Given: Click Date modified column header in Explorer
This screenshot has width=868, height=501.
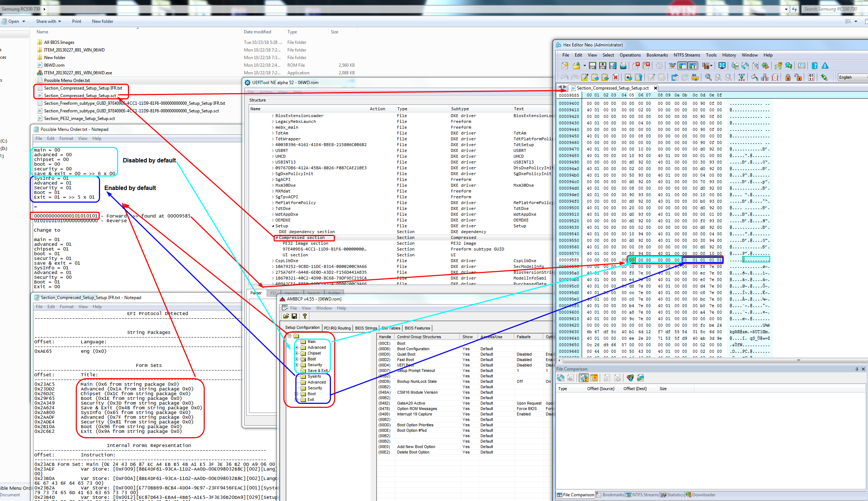Looking at the screenshot, I should (263, 32).
